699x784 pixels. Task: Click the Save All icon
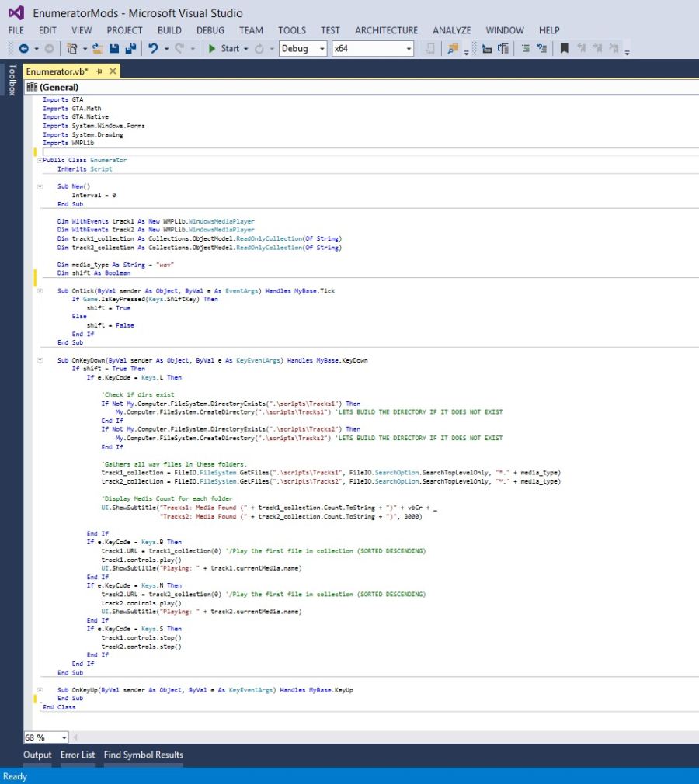tap(130, 49)
